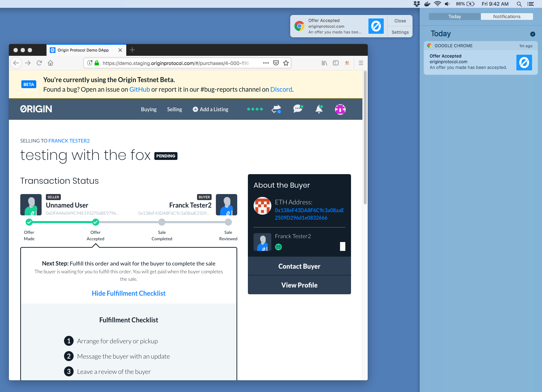
Task: Hide Fulfillment Checklist
Action: 129,293
